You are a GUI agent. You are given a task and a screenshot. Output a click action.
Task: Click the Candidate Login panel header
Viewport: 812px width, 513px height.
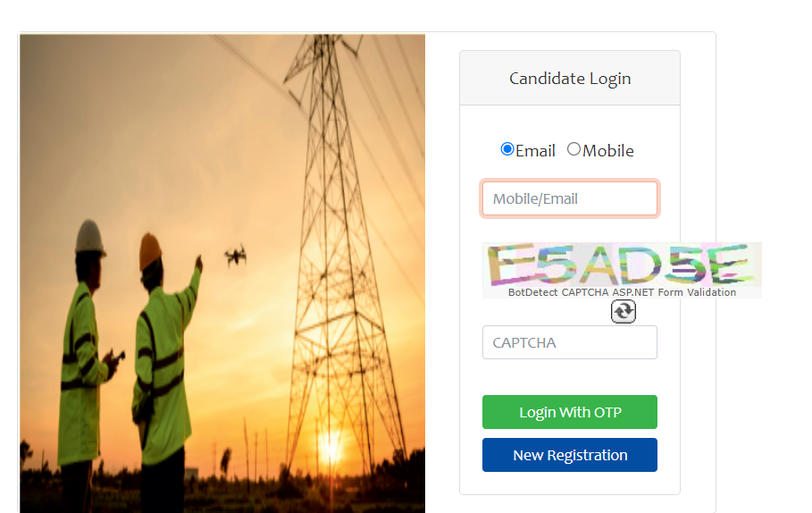pyautogui.click(x=570, y=79)
